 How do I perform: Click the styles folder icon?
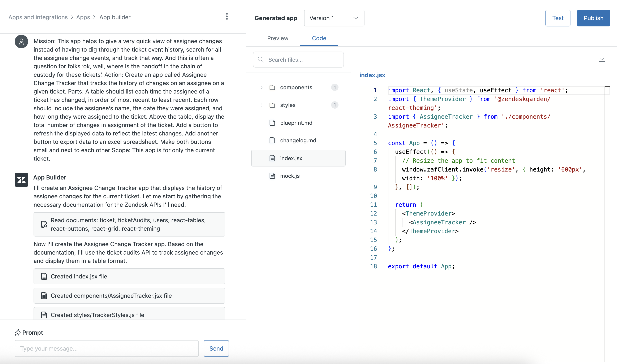pos(272,105)
